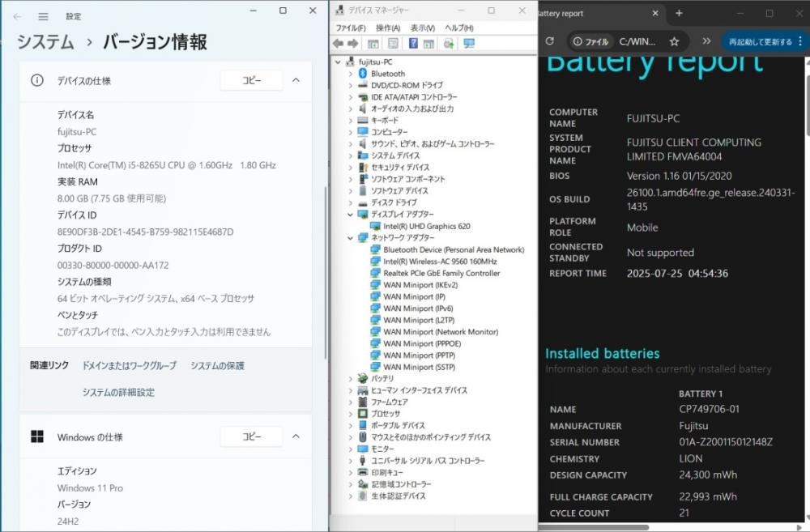Click the action pane toolbar icon

point(428,44)
